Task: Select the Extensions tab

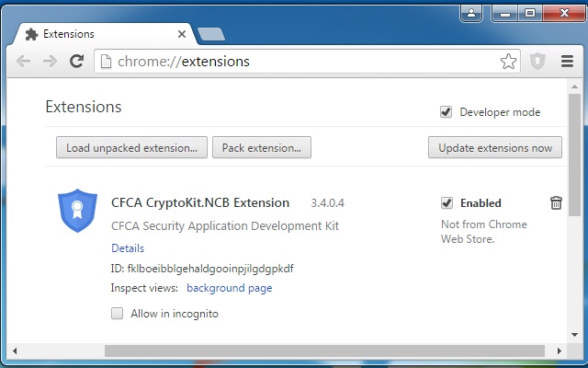Action: [105, 34]
